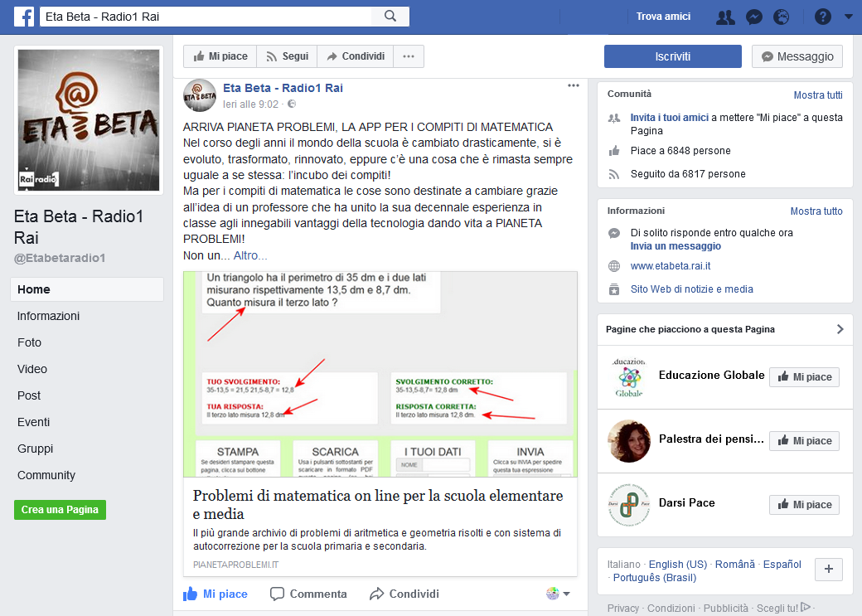Screen dimensions: 862x616
Task: Click the post author avatar thumbnail
Action: pos(200,95)
